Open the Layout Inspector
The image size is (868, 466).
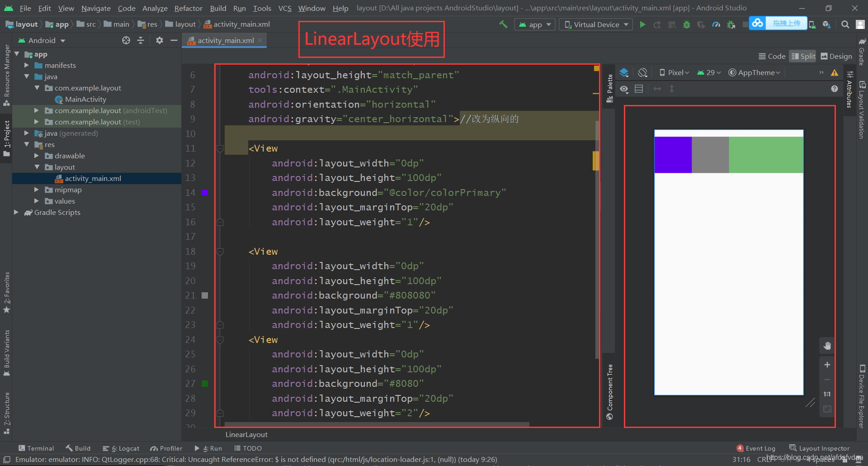click(x=819, y=448)
